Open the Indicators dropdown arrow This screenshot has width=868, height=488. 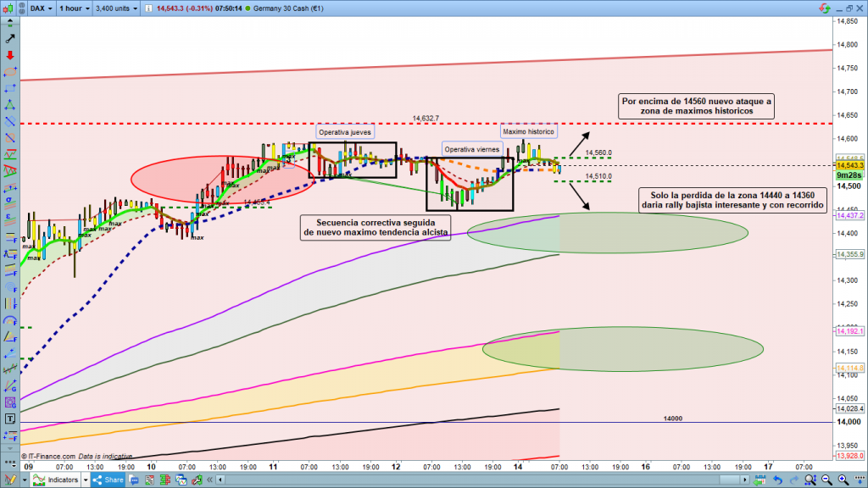[87, 480]
